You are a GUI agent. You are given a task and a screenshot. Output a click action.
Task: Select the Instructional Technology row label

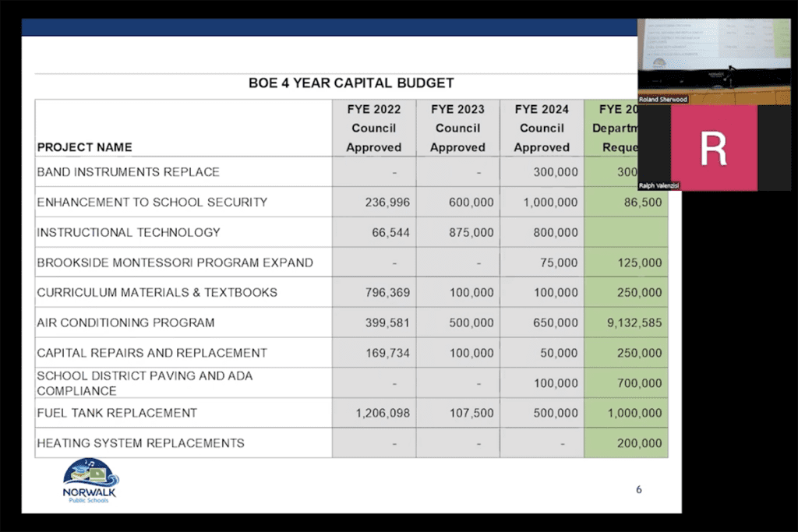click(129, 232)
